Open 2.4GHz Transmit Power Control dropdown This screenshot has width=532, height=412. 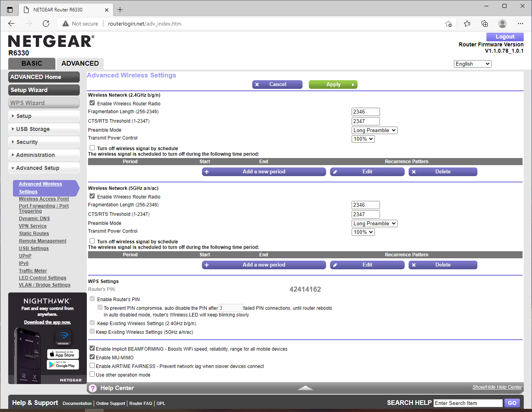(x=363, y=139)
